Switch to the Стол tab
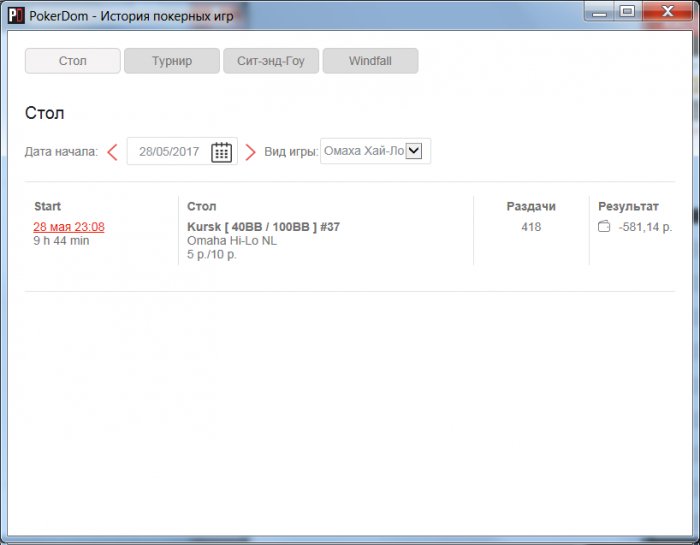The image size is (700, 545). click(72, 61)
